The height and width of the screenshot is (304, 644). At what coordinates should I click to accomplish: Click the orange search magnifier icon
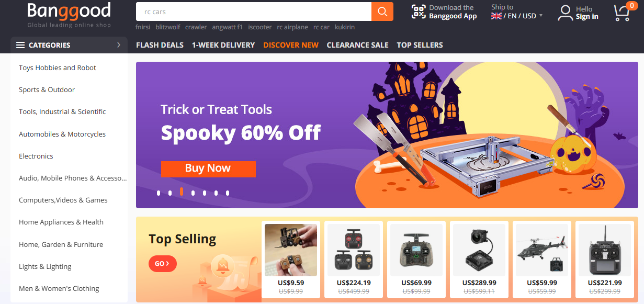pyautogui.click(x=382, y=12)
